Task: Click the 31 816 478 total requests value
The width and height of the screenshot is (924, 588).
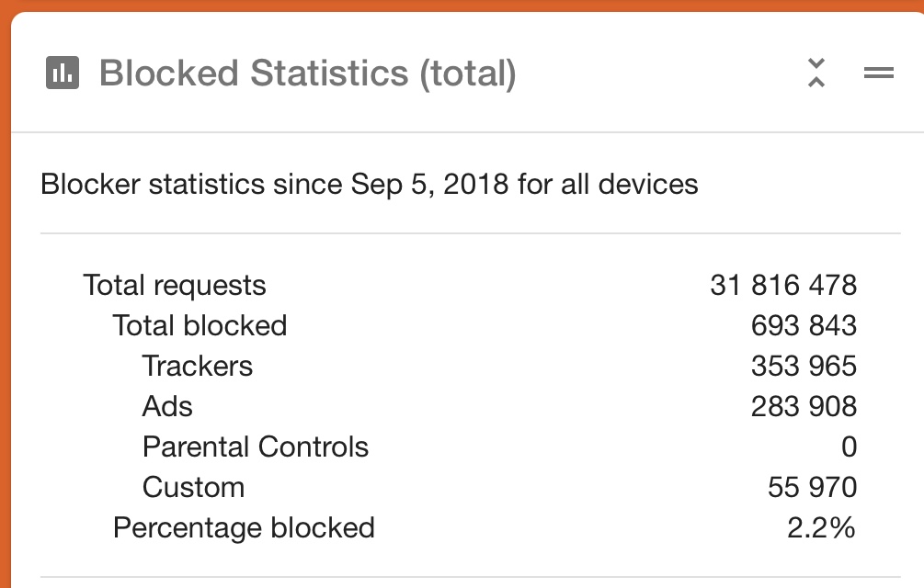Action: (783, 286)
